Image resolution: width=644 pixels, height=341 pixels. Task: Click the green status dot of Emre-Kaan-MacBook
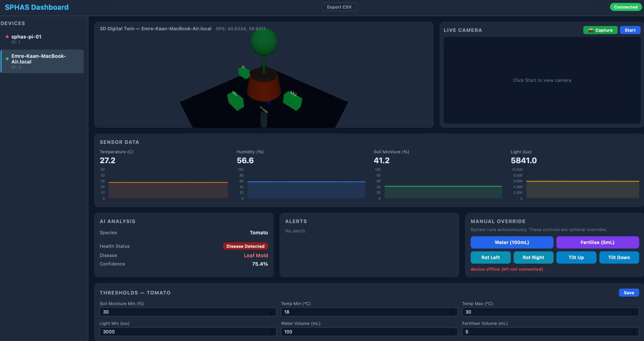[x=7, y=59]
